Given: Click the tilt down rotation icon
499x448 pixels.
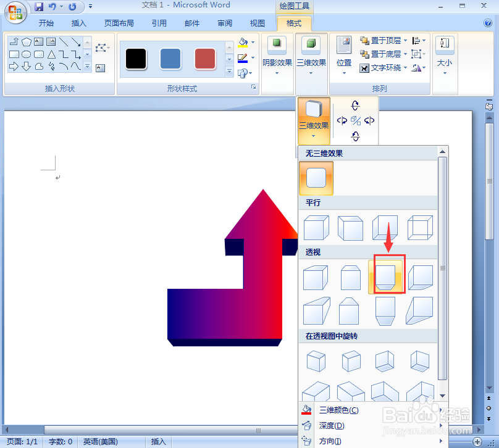Looking at the screenshot, I should 356,136.
